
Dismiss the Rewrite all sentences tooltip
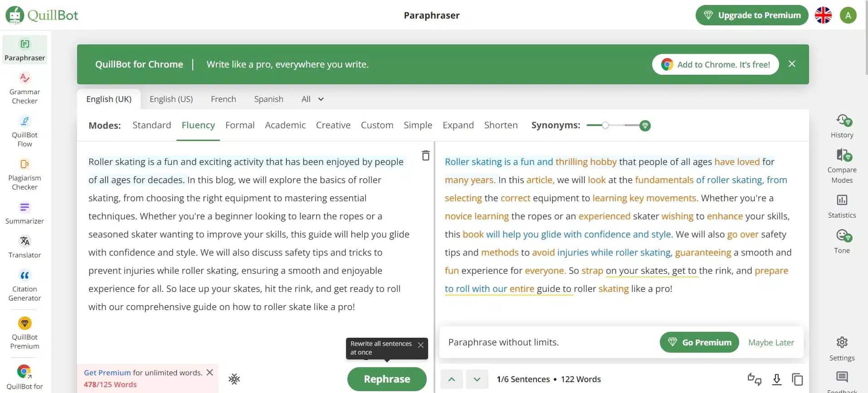pos(420,345)
